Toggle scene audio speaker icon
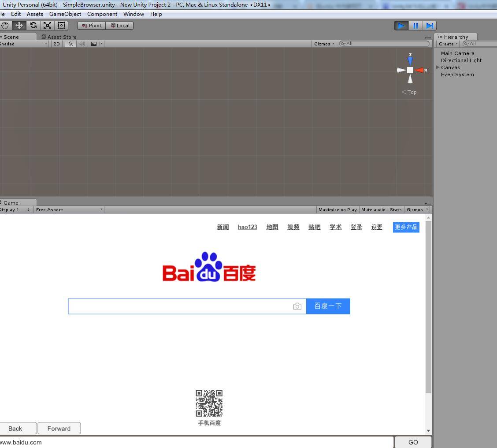 82,44
